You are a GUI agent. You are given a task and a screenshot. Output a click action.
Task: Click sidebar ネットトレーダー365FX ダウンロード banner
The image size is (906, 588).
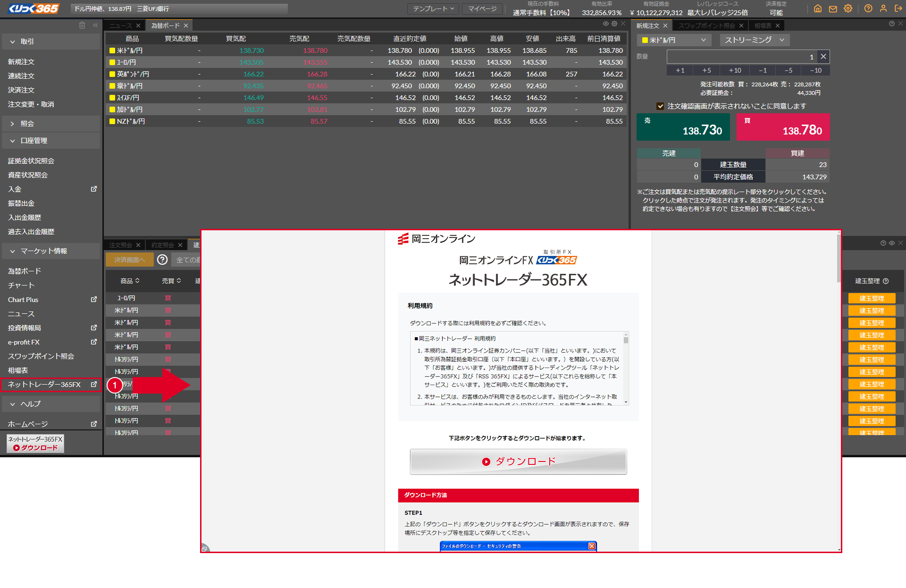click(35, 444)
